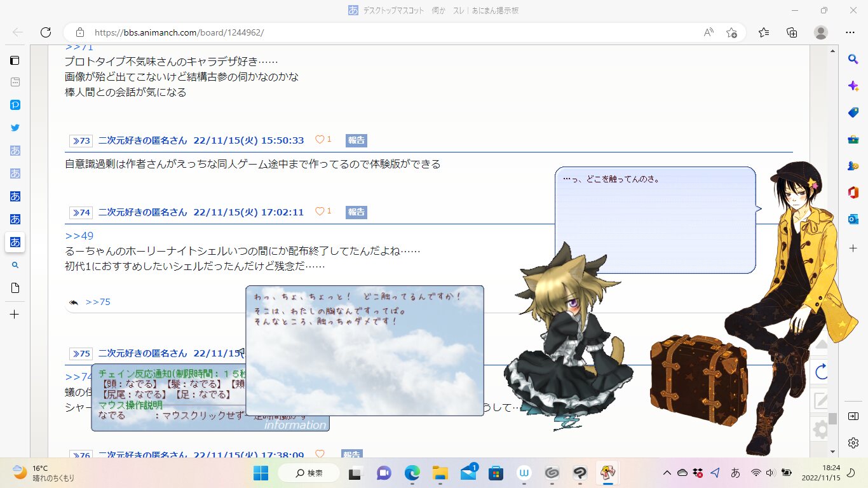Click scrollbar up arrow
Viewport: 868px width, 488px height.
832,50
